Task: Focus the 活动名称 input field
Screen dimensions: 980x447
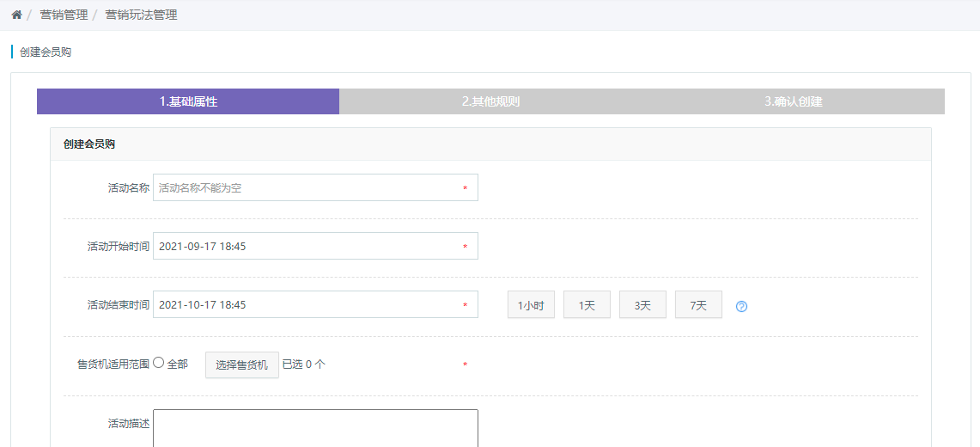Action: coord(315,187)
